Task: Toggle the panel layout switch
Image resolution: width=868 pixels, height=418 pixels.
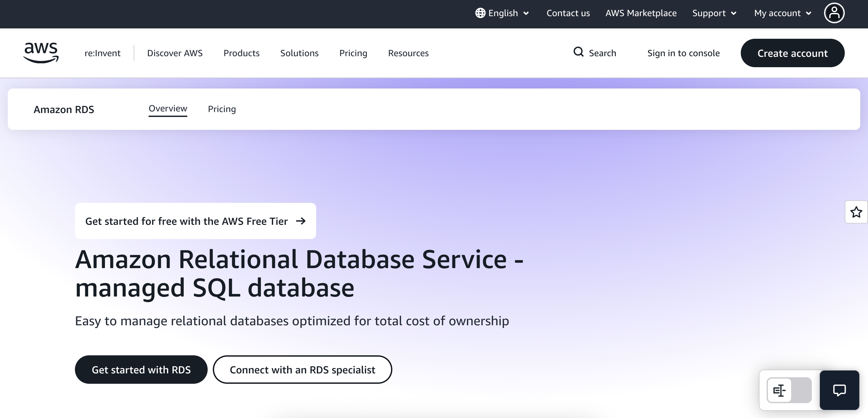Action: click(x=789, y=390)
